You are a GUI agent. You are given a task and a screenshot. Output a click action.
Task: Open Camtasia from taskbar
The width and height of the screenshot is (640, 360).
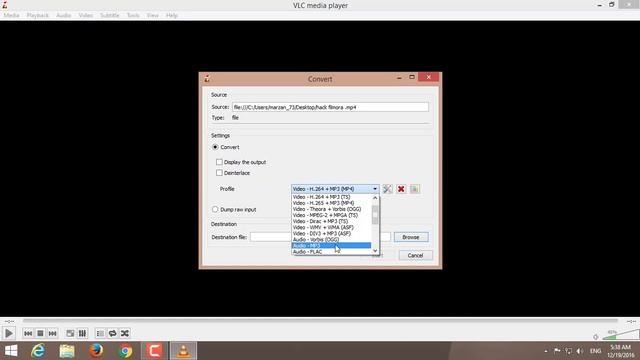tap(154, 351)
